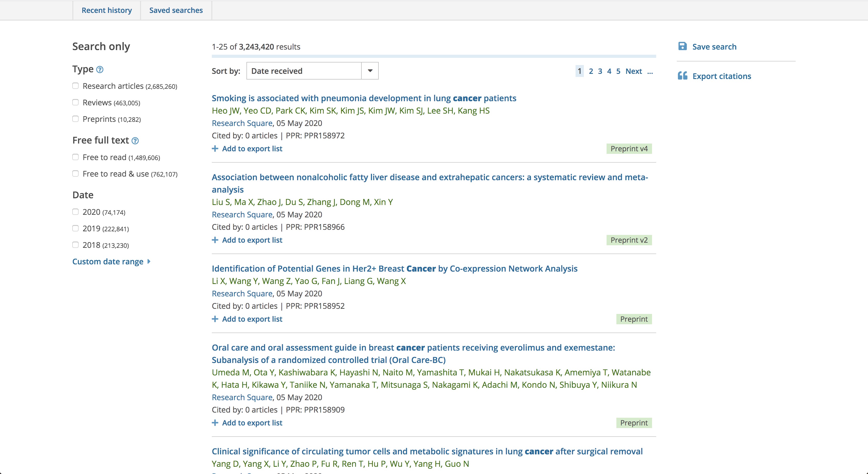Select the 2019 date filter
The width and height of the screenshot is (868, 474).
pyautogui.click(x=75, y=228)
